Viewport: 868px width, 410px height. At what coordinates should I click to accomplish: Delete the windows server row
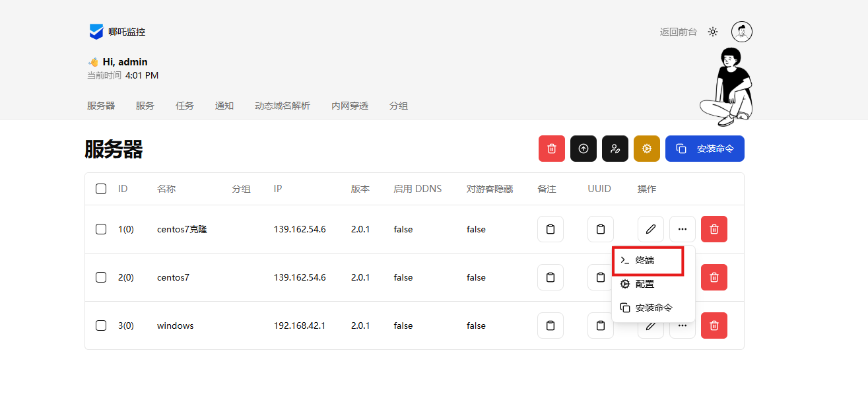[714, 325]
